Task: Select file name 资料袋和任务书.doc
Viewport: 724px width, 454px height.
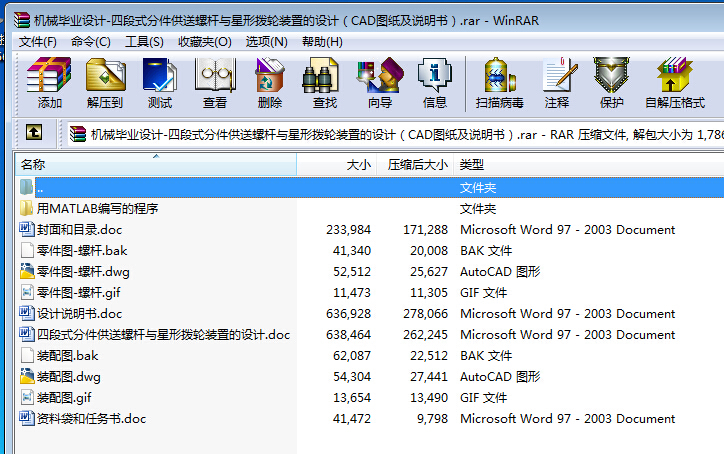Action: [x=91, y=418]
